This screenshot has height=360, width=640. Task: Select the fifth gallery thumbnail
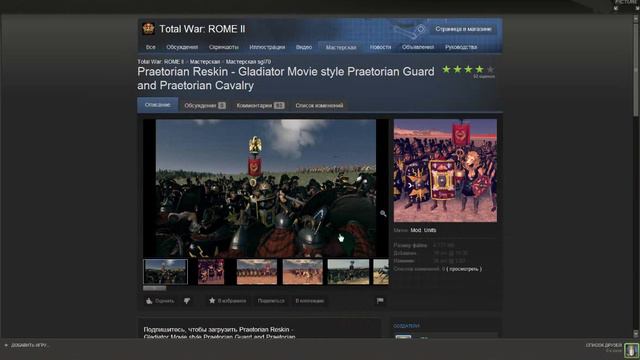pyautogui.click(x=348, y=272)
